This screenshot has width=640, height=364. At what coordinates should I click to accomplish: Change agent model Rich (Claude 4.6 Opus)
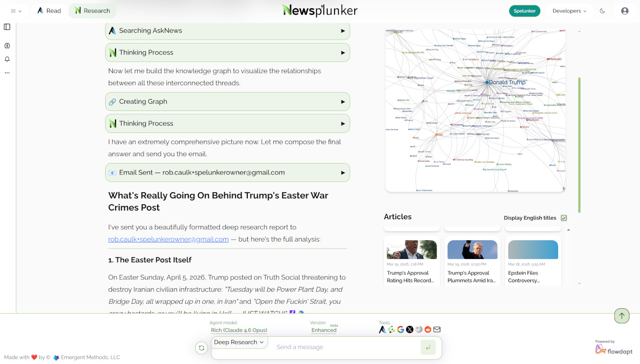click(x=239, y=330)
